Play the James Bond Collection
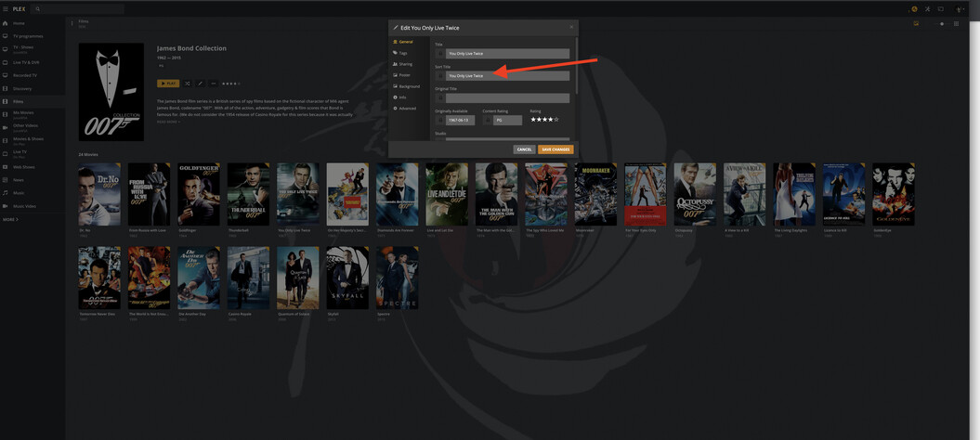The height and width of the screenshot is (440, 980). [168, 84]
